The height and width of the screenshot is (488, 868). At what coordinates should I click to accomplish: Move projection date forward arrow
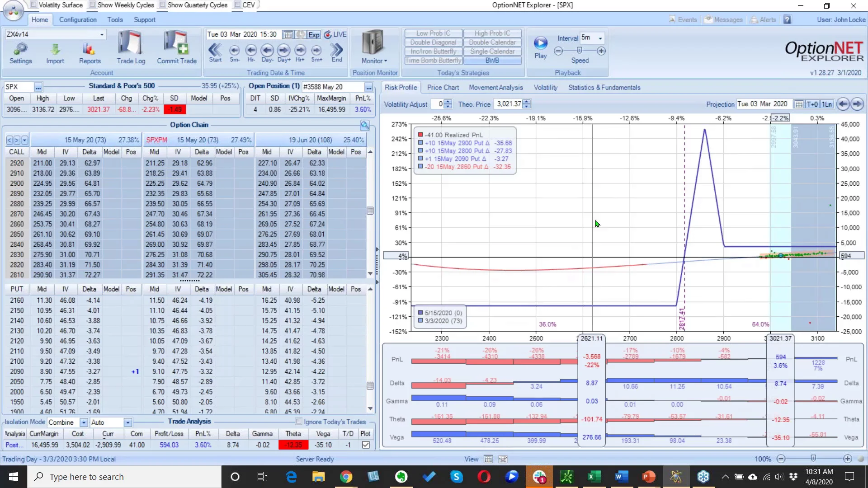(857, 104)
